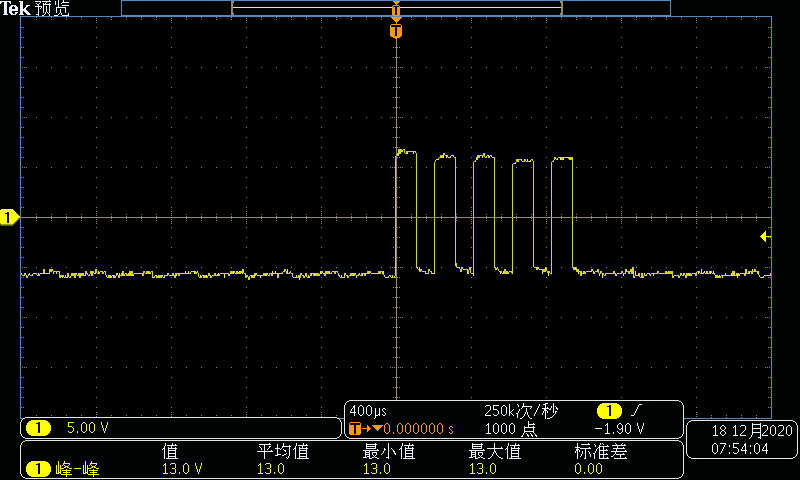
Task: Click the trigger level arrow on right edge
Action: [765, 236]
